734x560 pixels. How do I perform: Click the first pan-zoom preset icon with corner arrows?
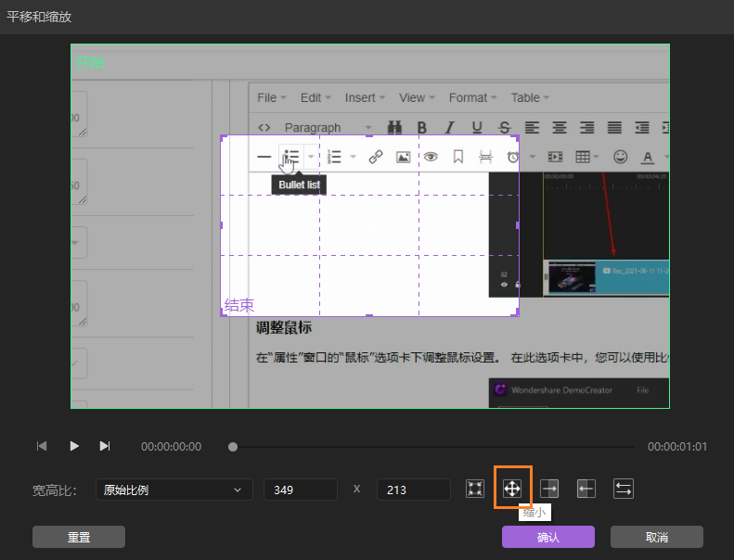(475, 489)
